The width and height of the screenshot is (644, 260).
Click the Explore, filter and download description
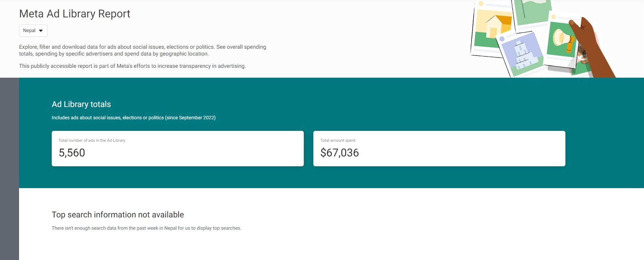[143, 50]
